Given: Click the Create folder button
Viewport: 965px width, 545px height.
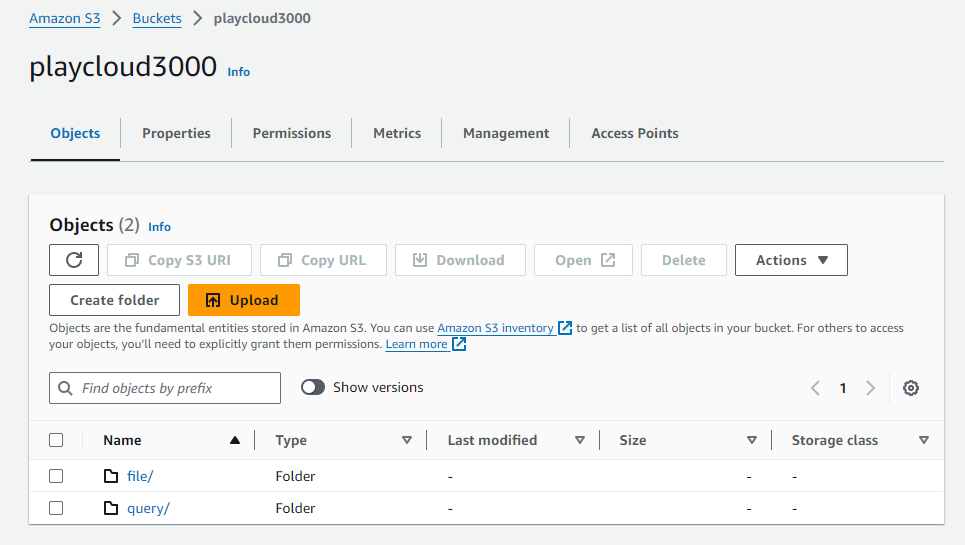Looking at the screenshot, I should (114, 300).
